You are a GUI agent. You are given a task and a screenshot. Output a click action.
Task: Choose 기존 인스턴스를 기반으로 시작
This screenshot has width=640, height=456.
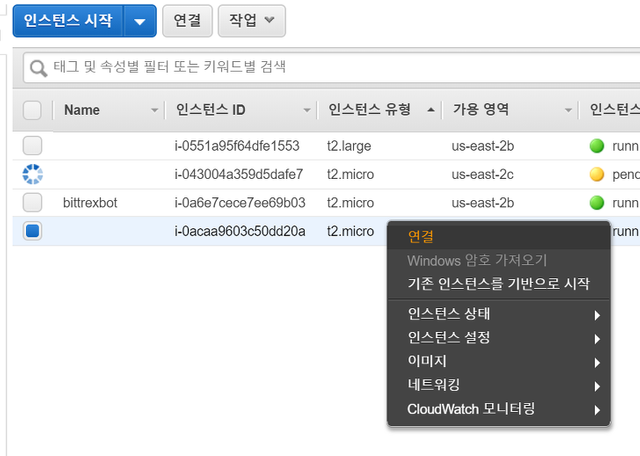point(499,284)
